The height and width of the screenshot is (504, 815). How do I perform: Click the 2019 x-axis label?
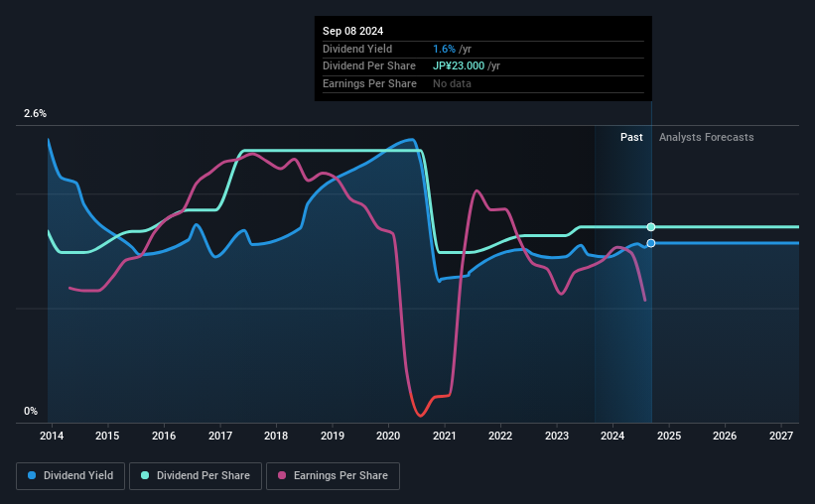click(333, 436)
